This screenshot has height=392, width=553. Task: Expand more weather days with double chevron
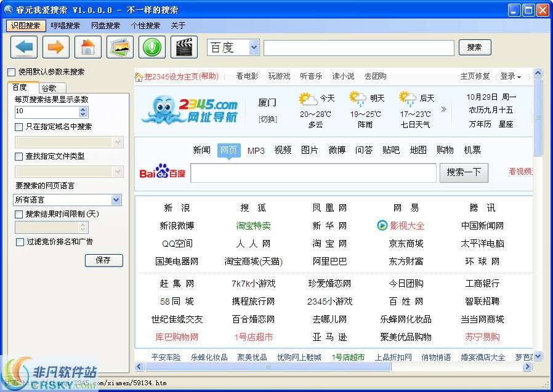click(x=443, y=110)
